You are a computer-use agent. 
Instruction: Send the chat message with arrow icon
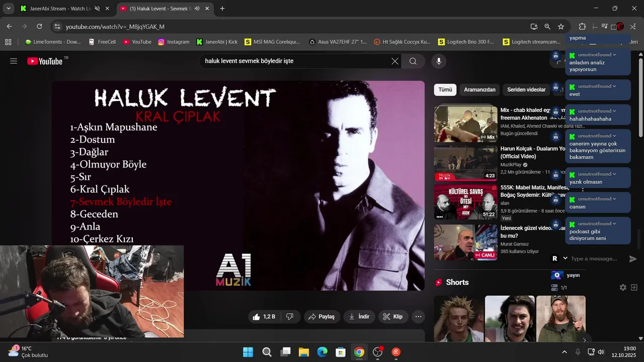[633, 258]
